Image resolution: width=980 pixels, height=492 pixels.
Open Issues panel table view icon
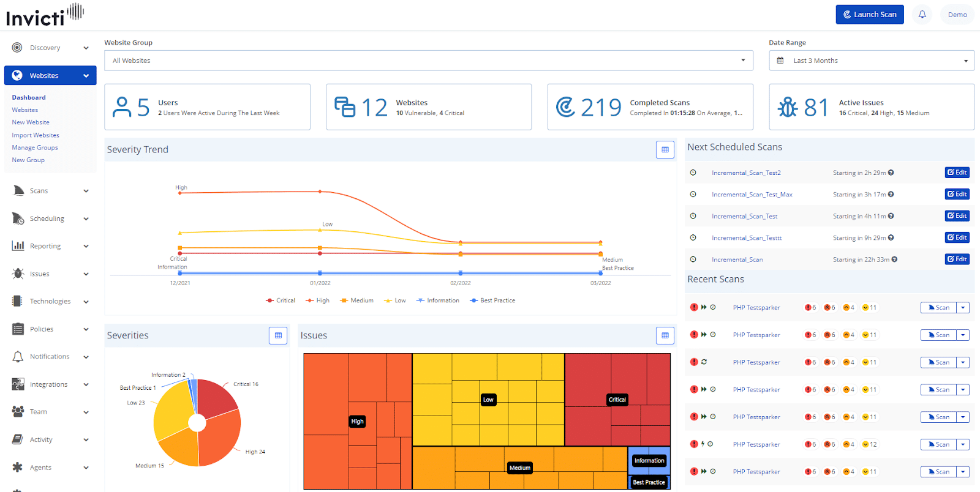click(665, 335)
